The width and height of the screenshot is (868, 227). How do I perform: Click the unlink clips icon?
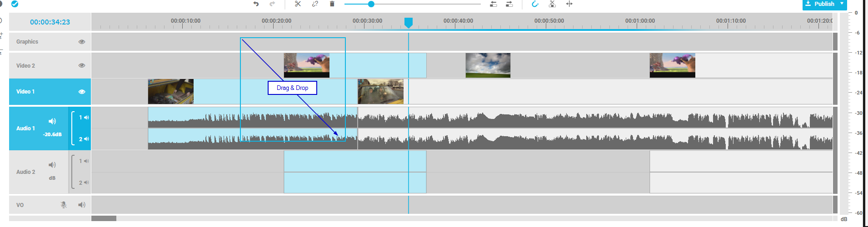point(315,4)
